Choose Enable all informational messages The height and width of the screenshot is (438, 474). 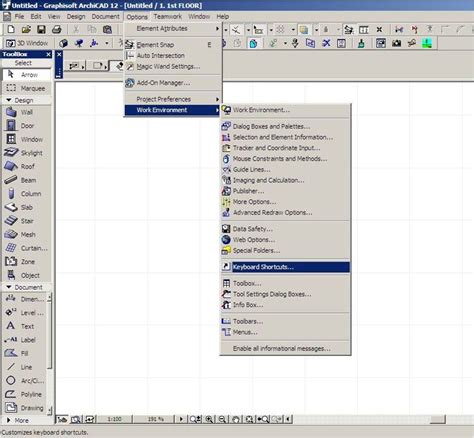point(285,348)
